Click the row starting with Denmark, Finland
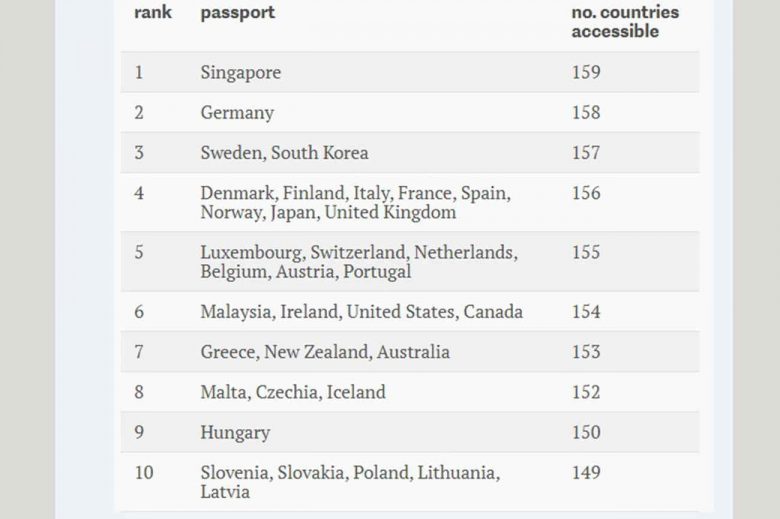 (x=355, y=202)
